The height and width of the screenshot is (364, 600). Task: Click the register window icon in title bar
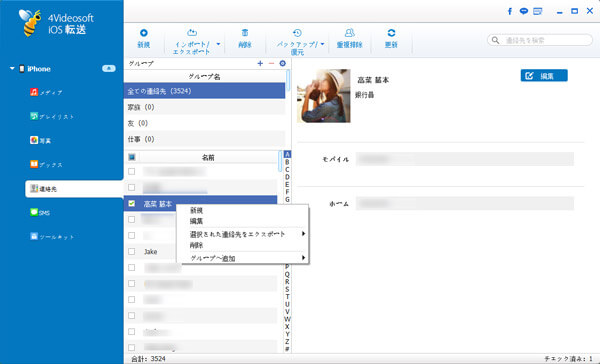538,11
